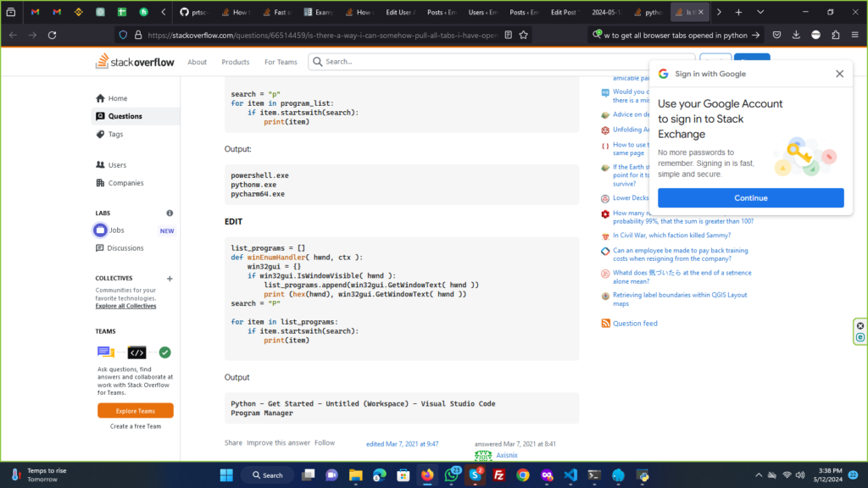Click the Explore Teams button
The height and width of the screenshot is (488, 868).
(x=136, y=411)
